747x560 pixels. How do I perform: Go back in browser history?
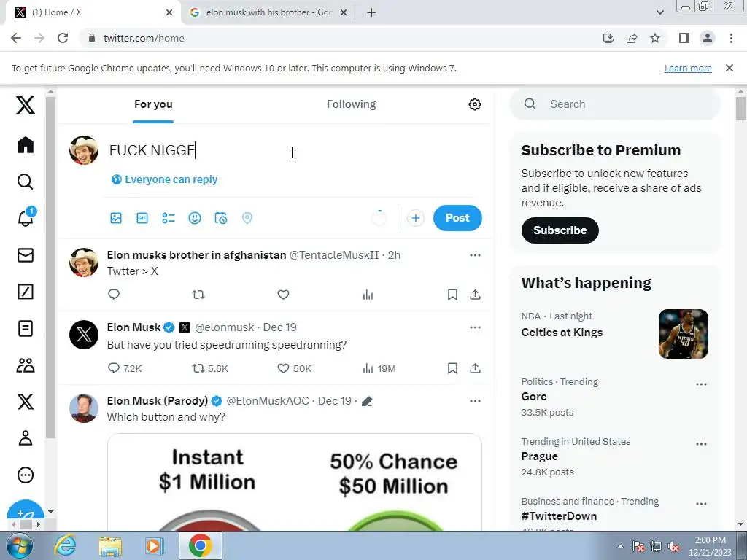pyautogui.click(x=16, y=38)
